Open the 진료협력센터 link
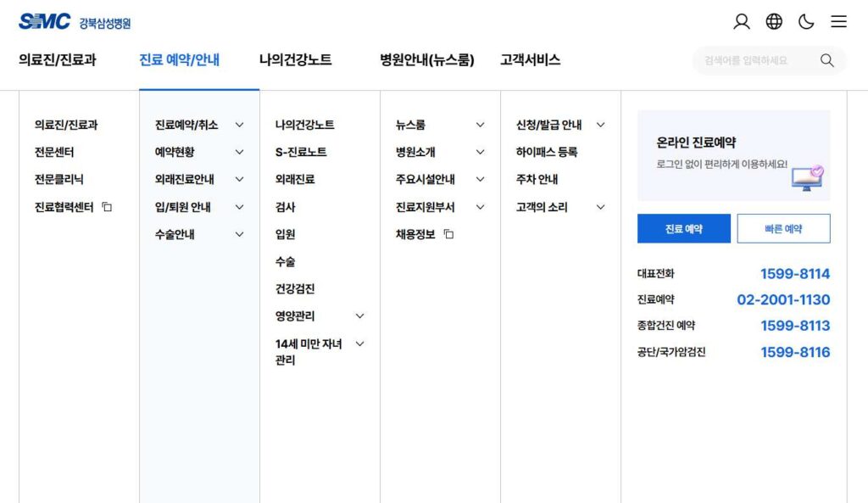 (64, 207)
